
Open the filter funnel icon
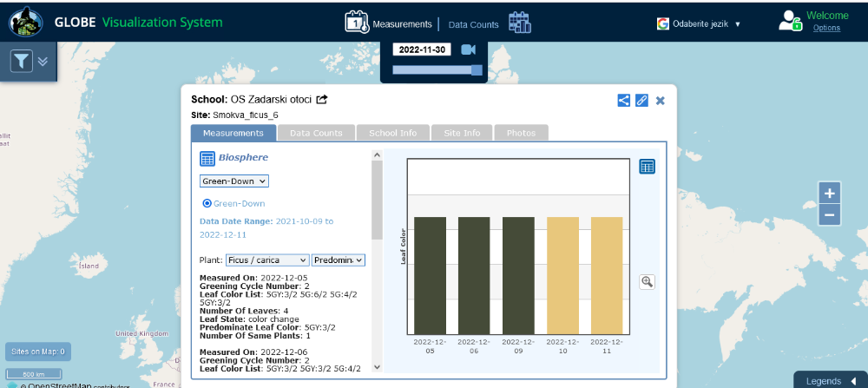(x=22, y=61)
